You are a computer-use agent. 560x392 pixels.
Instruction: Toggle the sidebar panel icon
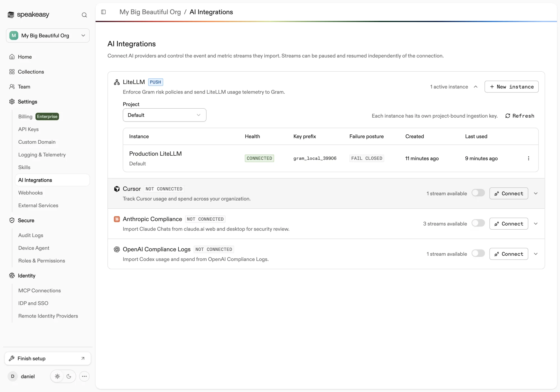103,12
